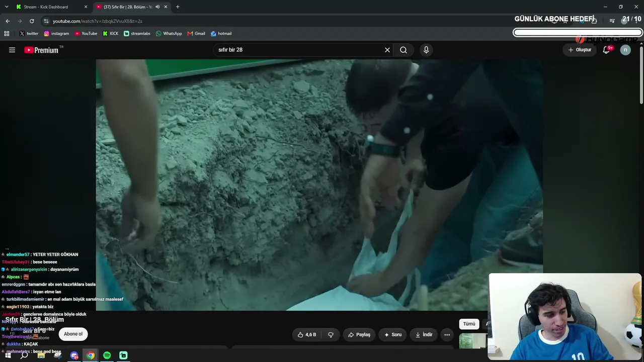Image resolution: width=644 pixels, height=362 pixels.
Task: Download the video with İndir
Action: coord(424,335)
